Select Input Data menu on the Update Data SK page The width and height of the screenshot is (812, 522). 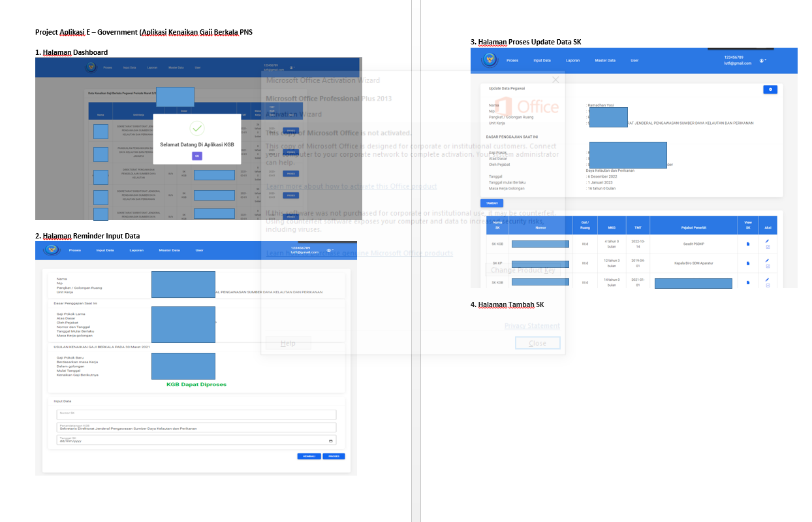(542, 60)
